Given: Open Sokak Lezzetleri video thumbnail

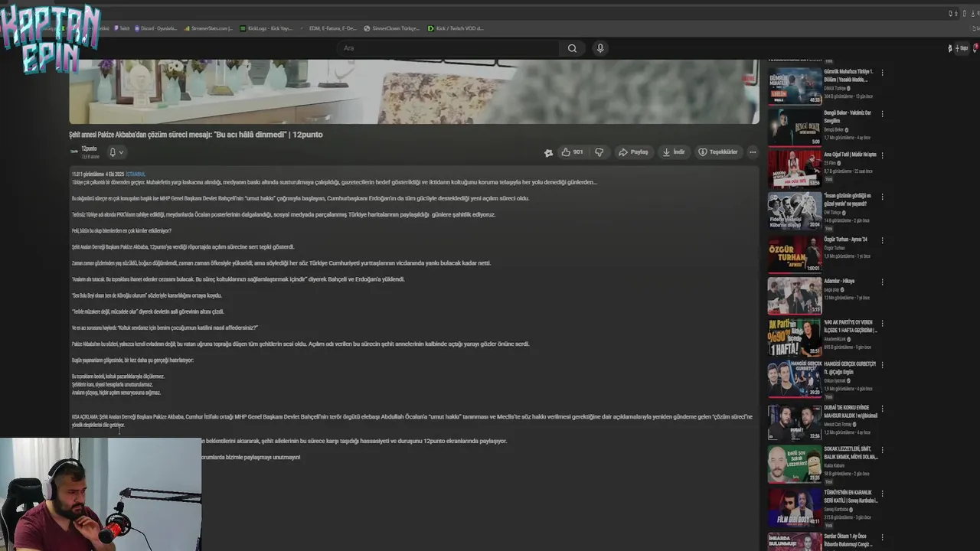Looking at the screenshot, I should 795,464.
